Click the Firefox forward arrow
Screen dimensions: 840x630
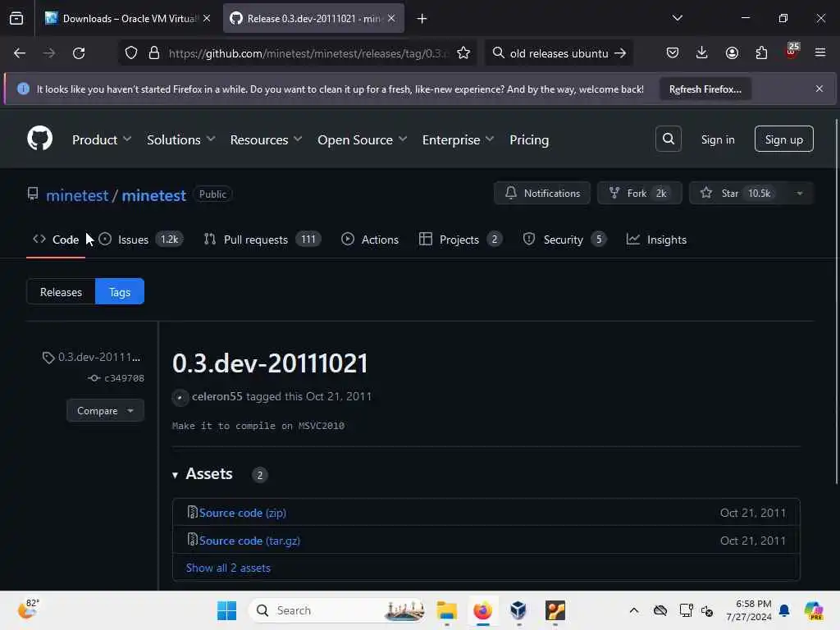click(49, 53)
